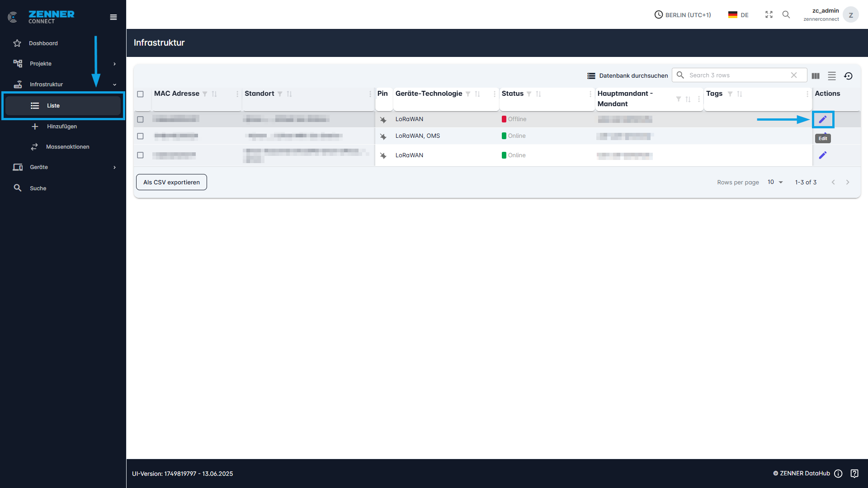Viewport: 868px width, 488px height.
Task: Click the Als CSV exportieren button
Action: click(x=171, y=182)
